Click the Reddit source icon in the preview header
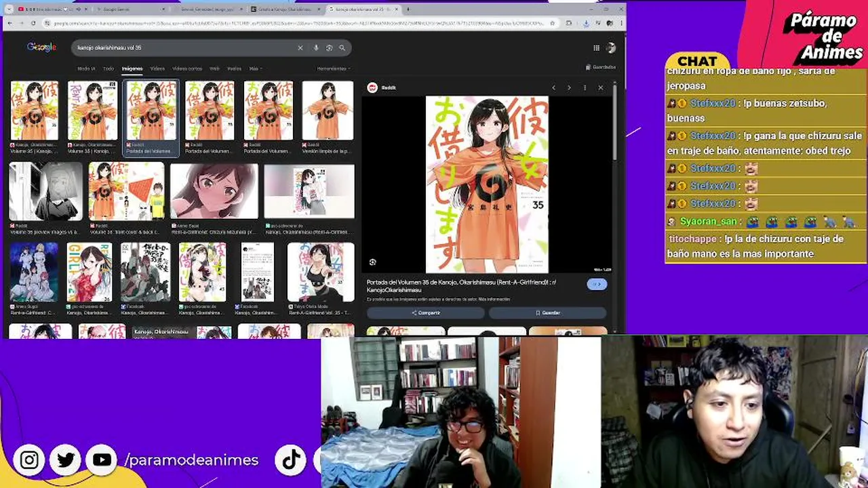 pyautogui.click(x=372, y=87)
